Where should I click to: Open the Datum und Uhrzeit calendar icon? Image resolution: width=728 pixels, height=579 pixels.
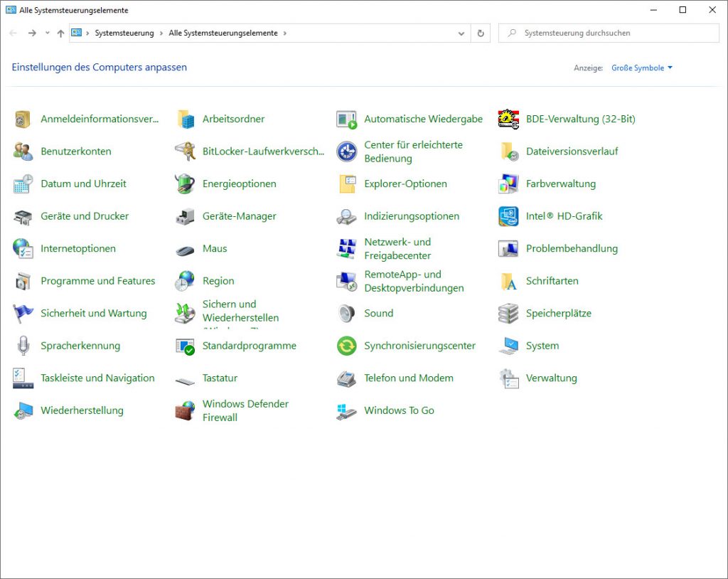pyautogui.click(x=23, y=184)
